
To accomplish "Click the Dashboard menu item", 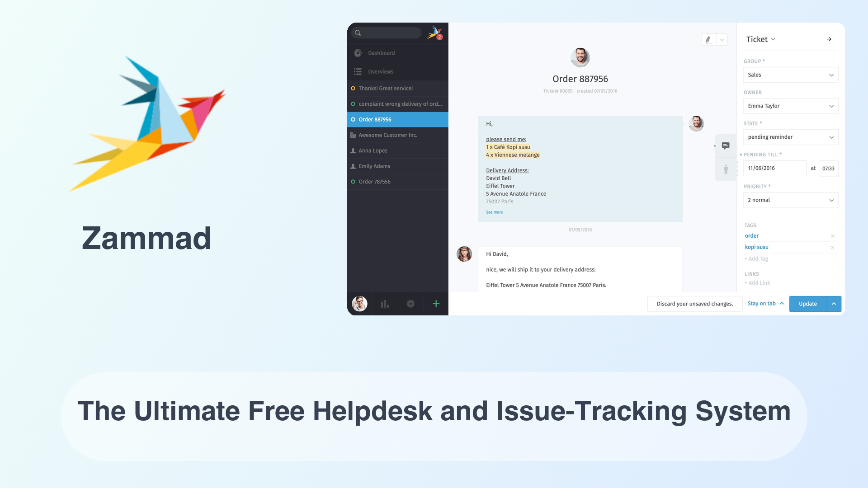I will point(382,52).
